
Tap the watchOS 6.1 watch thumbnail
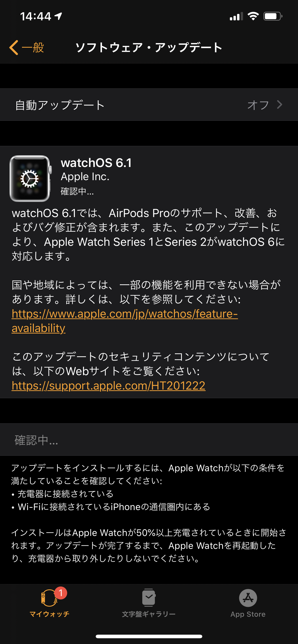point(30,178)
